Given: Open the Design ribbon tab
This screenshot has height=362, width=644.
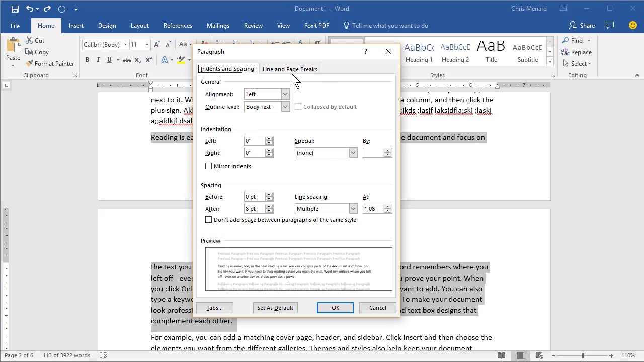Looking at the screenshot, I should [107, 26].
